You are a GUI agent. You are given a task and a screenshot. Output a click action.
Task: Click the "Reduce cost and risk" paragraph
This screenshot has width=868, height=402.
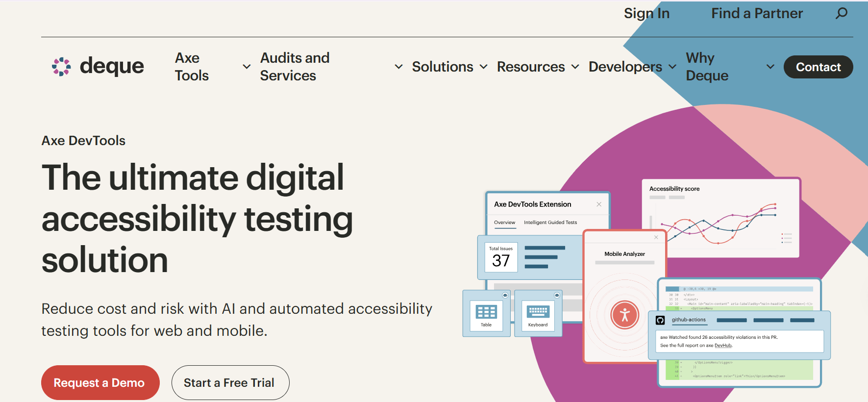pyautogui.click(x=237, y=320)
